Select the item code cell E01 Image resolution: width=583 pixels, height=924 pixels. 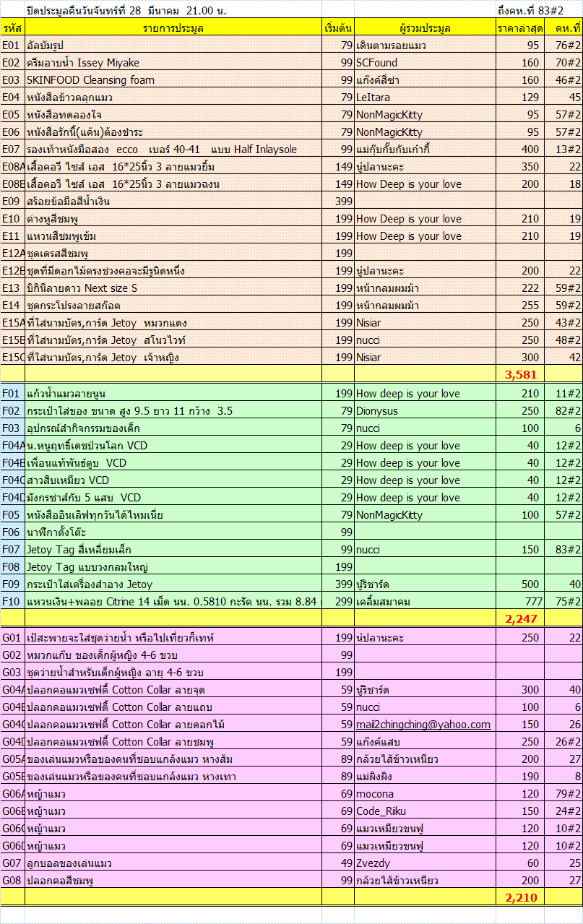[x=12, y=46]
